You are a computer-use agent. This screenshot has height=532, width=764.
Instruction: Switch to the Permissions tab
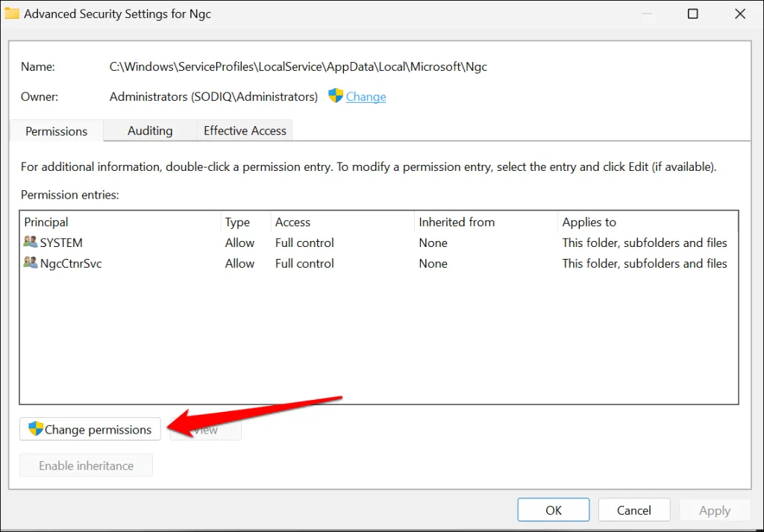point(57,131)
